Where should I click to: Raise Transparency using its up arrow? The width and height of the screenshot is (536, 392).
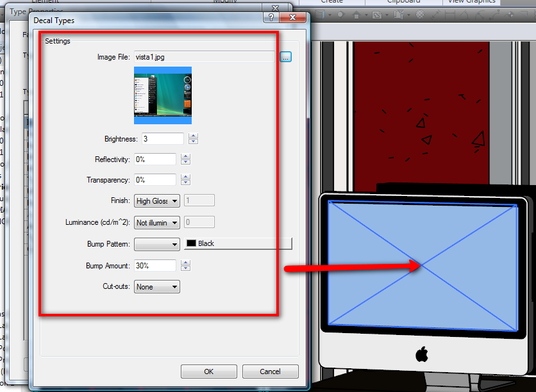[x=186, y=177]
